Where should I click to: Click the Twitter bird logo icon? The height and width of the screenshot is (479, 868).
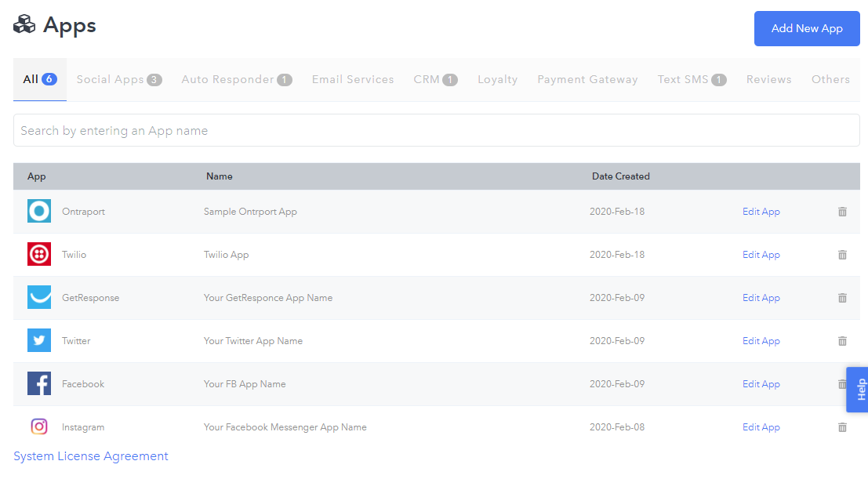(x=39, y=340)
